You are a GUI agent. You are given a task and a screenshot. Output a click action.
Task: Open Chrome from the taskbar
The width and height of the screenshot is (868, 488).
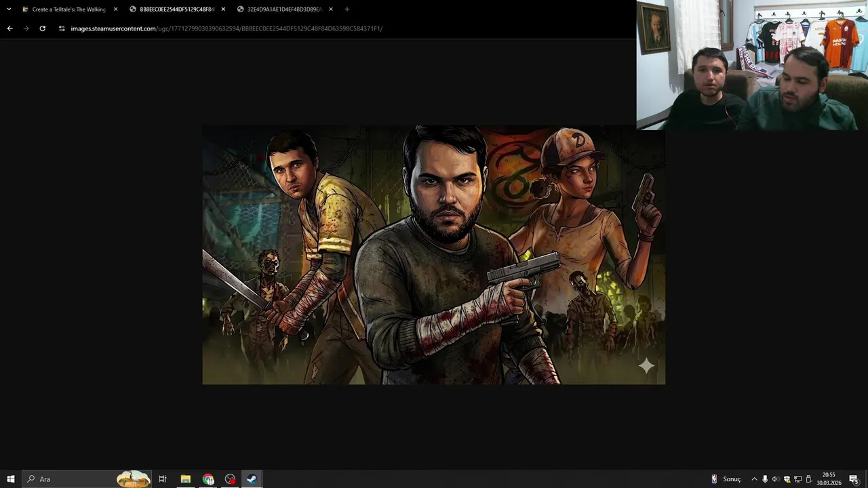(x=208, y=479)
